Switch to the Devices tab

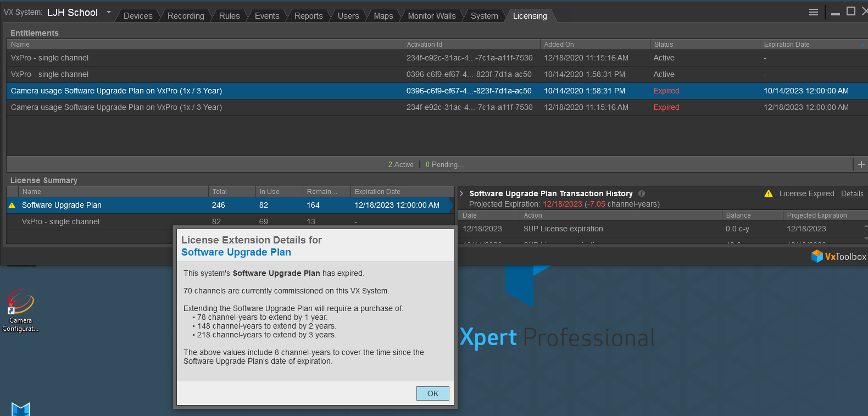138,16
